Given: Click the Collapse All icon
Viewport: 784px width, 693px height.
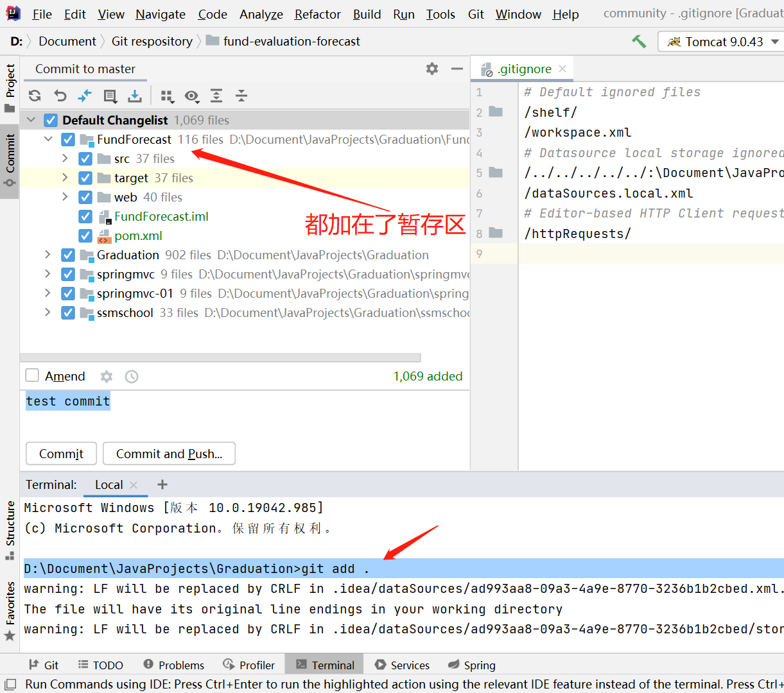Looking at the screenshot, I should click(x=241, y=96).
